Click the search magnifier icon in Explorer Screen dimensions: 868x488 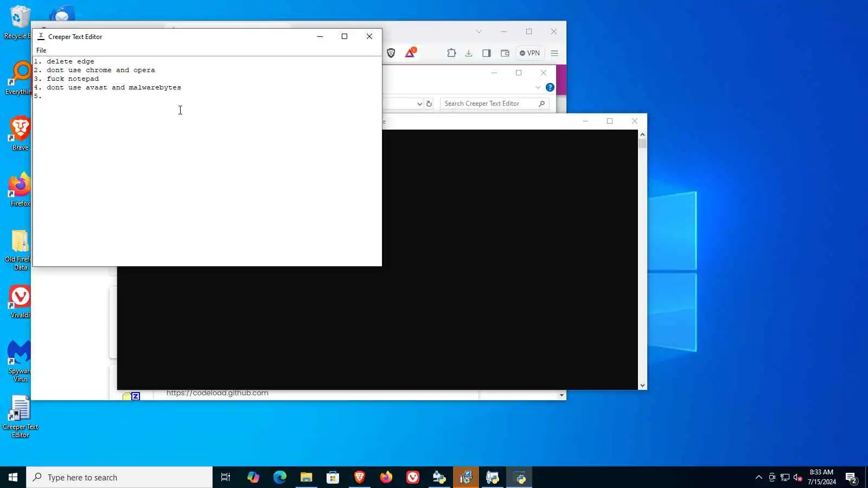point(541,104)
